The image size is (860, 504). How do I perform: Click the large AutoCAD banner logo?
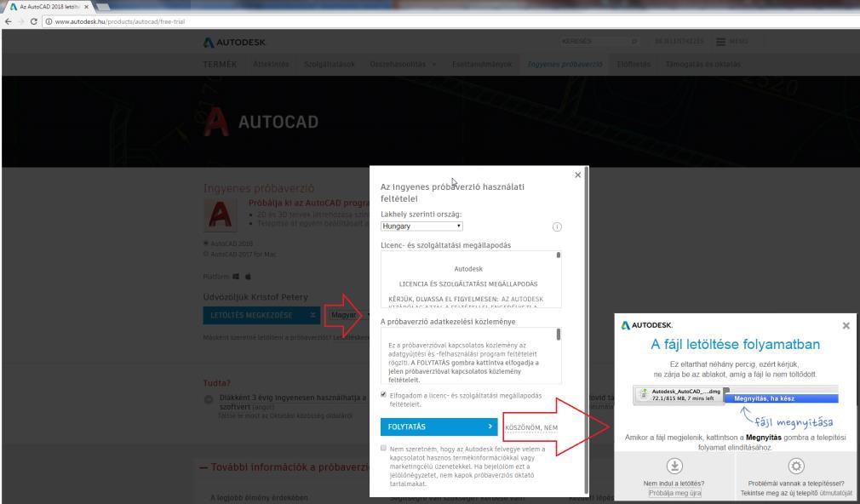point(261,122)
